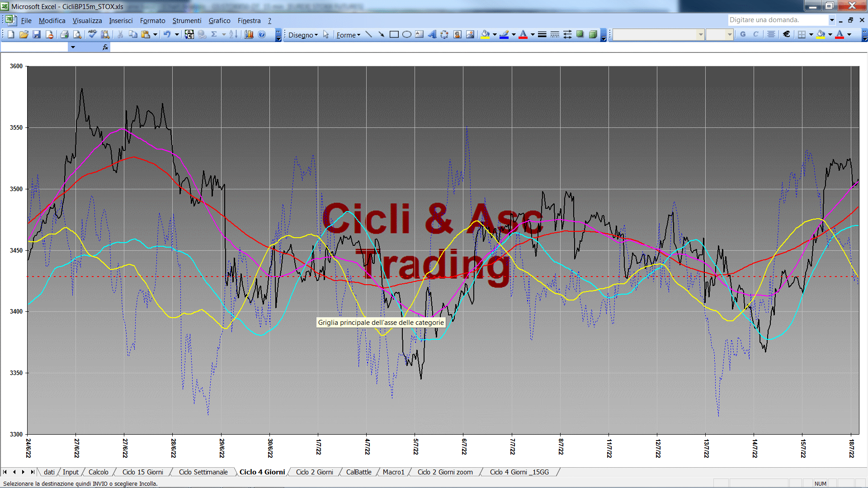Expand the Undo history arrow
Image resolution: width=868 pixels, height=488 pixels.
click(177, 34)
